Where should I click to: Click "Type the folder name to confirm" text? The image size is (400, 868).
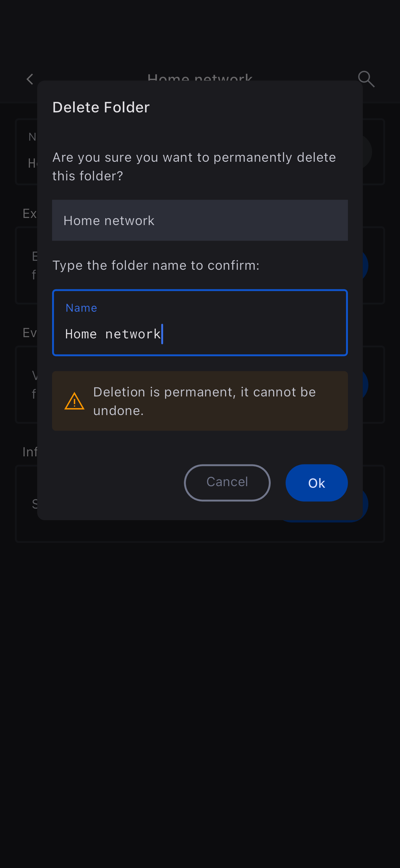[x=156, y=265]
